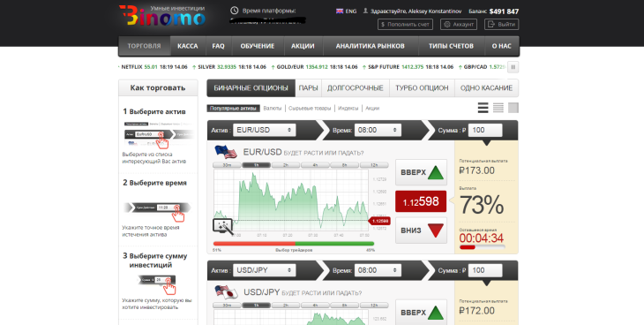Screen dimensions: 644x325
Task: Open the 08:00 time dropdown for EUR/USD
Action: coord(378,130)
